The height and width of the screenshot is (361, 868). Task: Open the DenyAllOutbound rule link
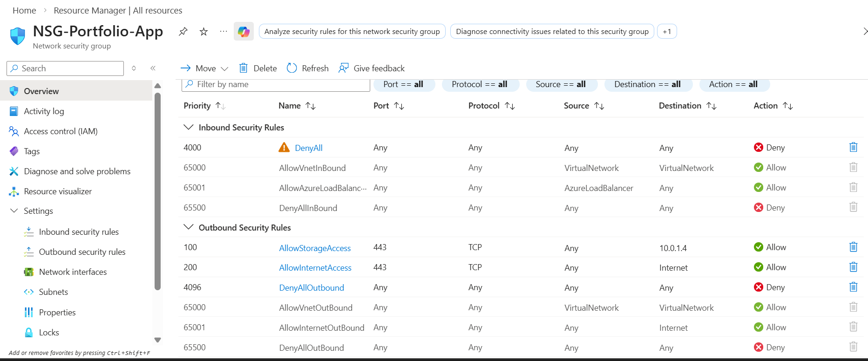point(312,287)
